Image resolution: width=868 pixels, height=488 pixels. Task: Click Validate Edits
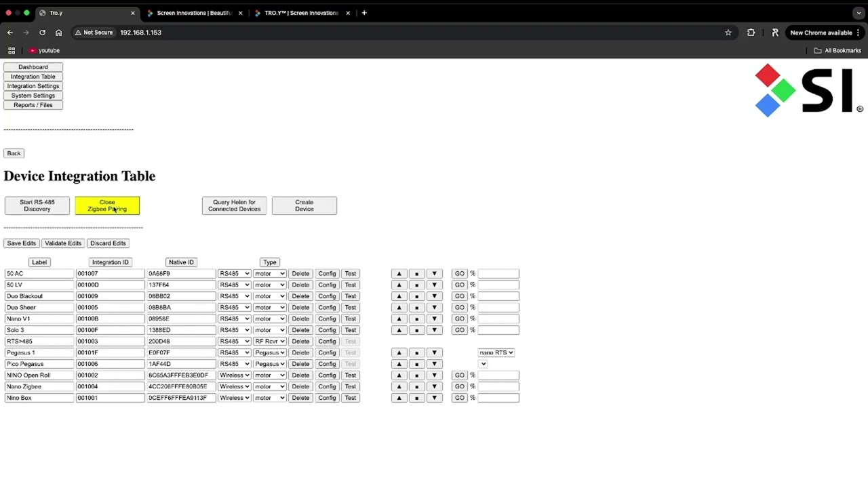(x=63, y=243)
